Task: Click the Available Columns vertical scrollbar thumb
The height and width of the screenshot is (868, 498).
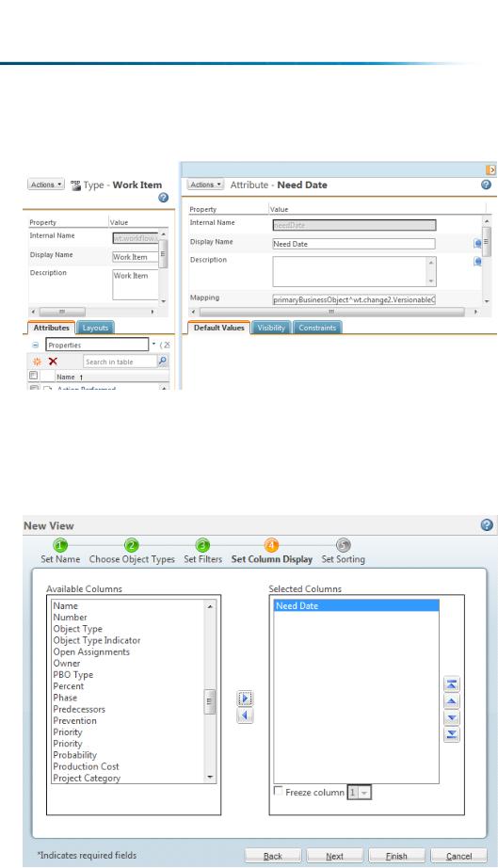Action: 209,701
